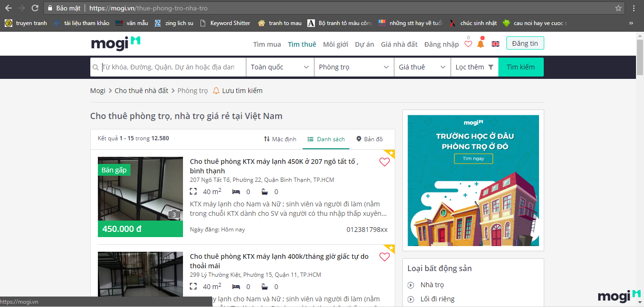Open Tìm mua menu
Viewport: 644px width, 307px height.
(x=267, y=44)
